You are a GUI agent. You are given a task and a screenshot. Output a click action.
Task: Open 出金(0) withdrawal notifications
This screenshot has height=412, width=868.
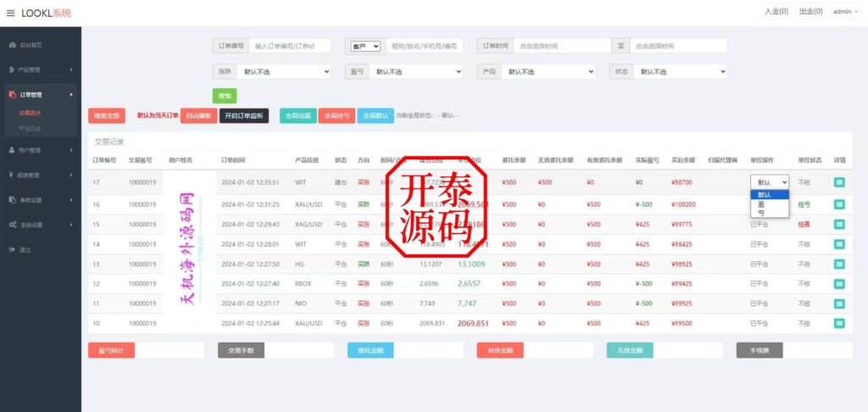[811, 11]
